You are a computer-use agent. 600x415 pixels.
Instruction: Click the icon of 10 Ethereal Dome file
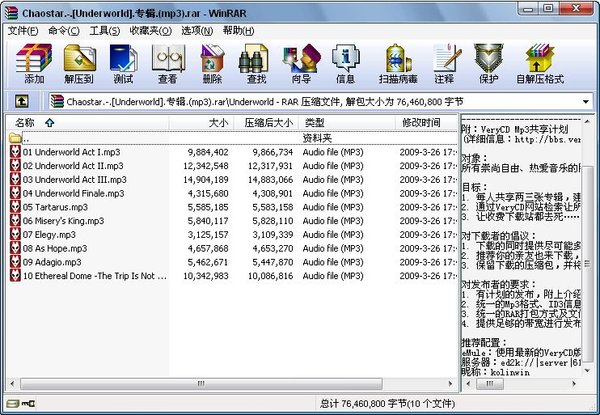tap(15, 276)
